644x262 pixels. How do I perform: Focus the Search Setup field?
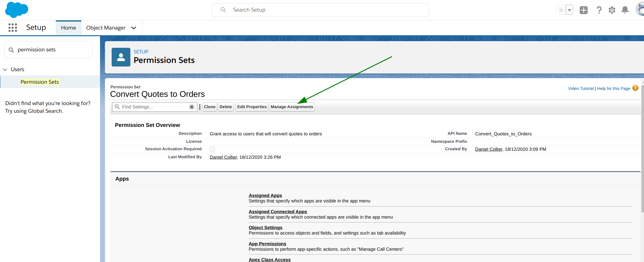(320, 10)
